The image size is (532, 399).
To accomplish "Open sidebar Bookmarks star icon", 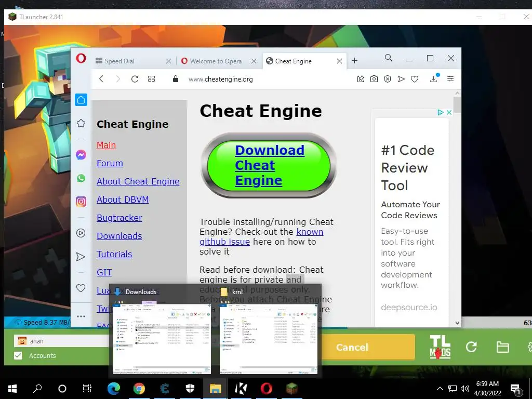I will click(x=81, y=123).
